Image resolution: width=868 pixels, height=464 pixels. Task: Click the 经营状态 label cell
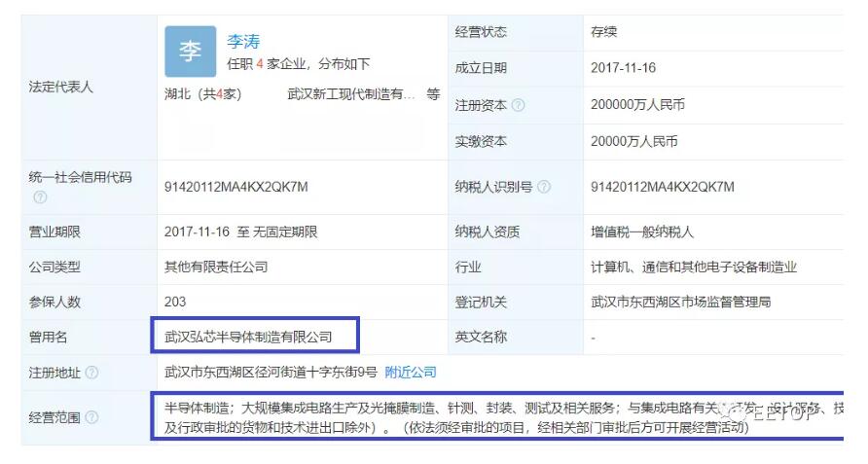515,32
